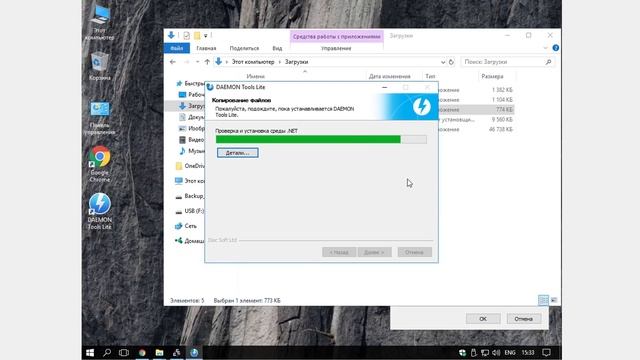Screen dimensions: 640x360
Task: Click the search magnifier in Explorer
Action: pos(549,62)
